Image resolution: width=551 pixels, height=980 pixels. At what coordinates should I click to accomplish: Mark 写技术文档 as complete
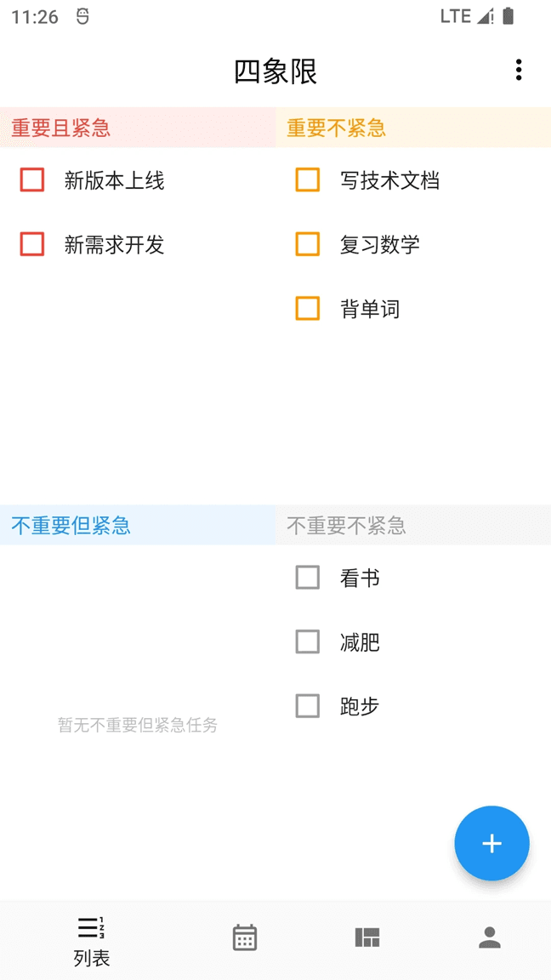[x=308, y=180]
